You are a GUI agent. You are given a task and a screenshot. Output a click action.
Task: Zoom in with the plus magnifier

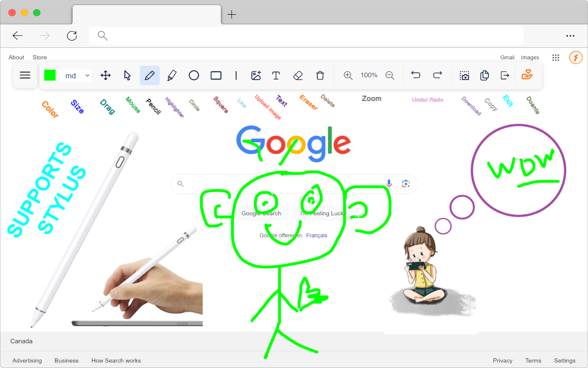[348, 75]
